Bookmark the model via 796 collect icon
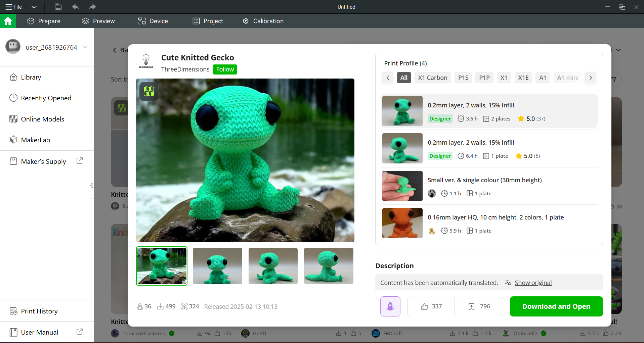The height and width of the screenshot is (343, 644). click(479, 306)
